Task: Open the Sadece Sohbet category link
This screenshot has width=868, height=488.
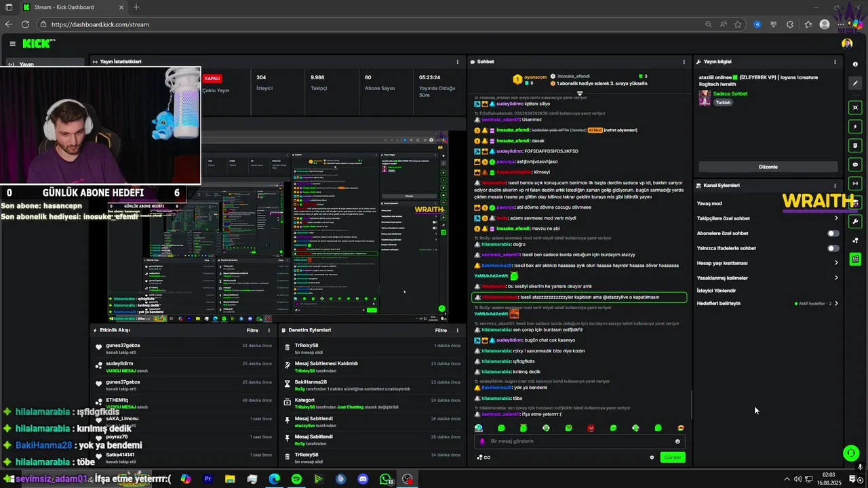Action: (x=730, y=94)
